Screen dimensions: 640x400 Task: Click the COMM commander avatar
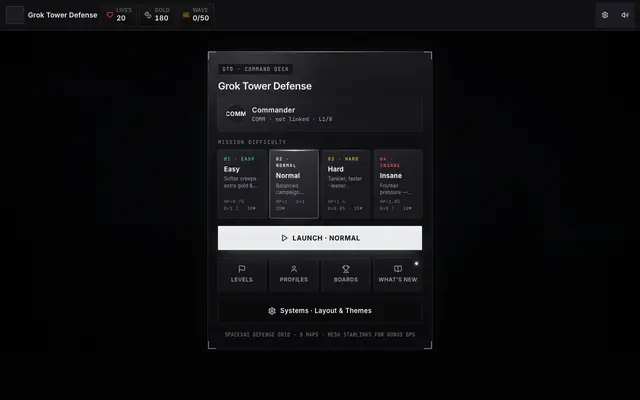[x=236, y=114]
